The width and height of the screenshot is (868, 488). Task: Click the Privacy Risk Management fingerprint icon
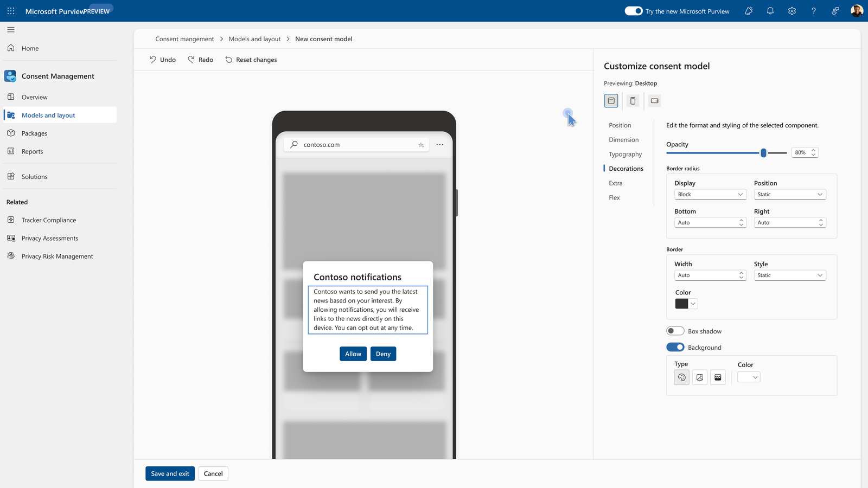coord(11,256)
